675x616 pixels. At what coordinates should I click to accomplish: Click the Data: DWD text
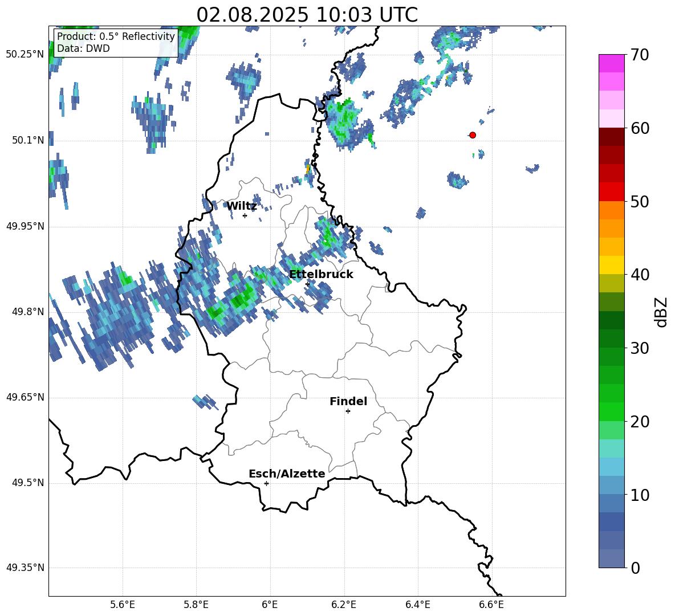click(83, 48)
